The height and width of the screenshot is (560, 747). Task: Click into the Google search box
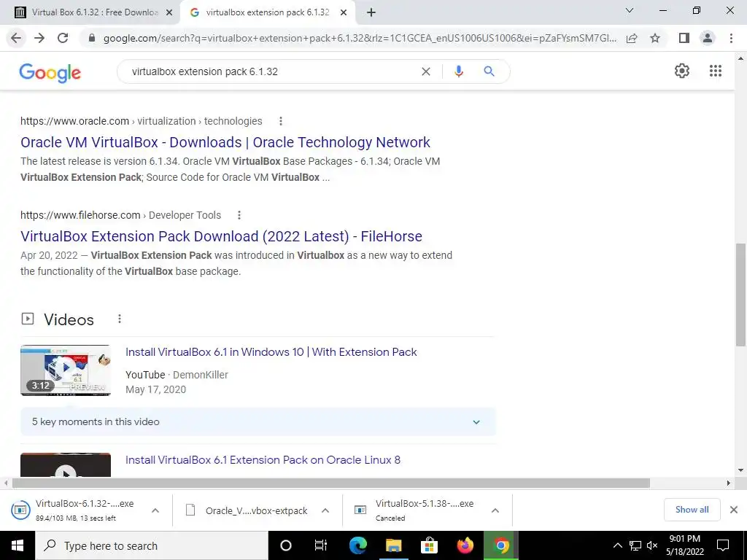[271, 71]
